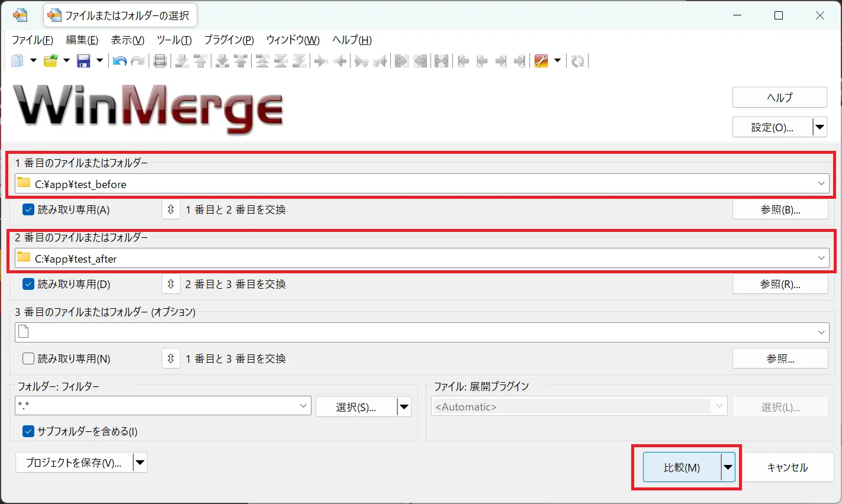Expand the Options wrench icon's dropdown arrow
Viewport: 842px width, 504px height.
tap(557, 61)
